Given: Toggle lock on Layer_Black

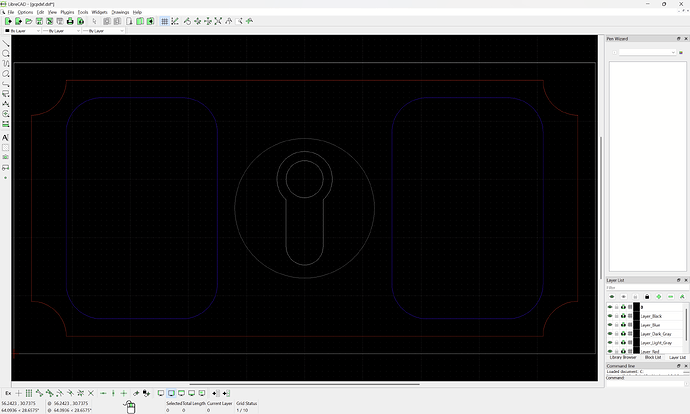Looking at the screenshot, I should click(617, 316).
